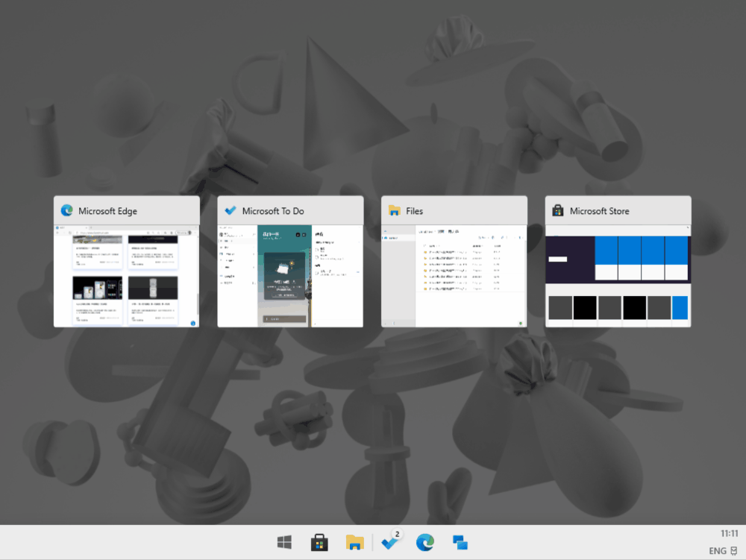Click the folder icon in Files card header
This screenshot has width=746, height=560.
click(x=395, y=211)
